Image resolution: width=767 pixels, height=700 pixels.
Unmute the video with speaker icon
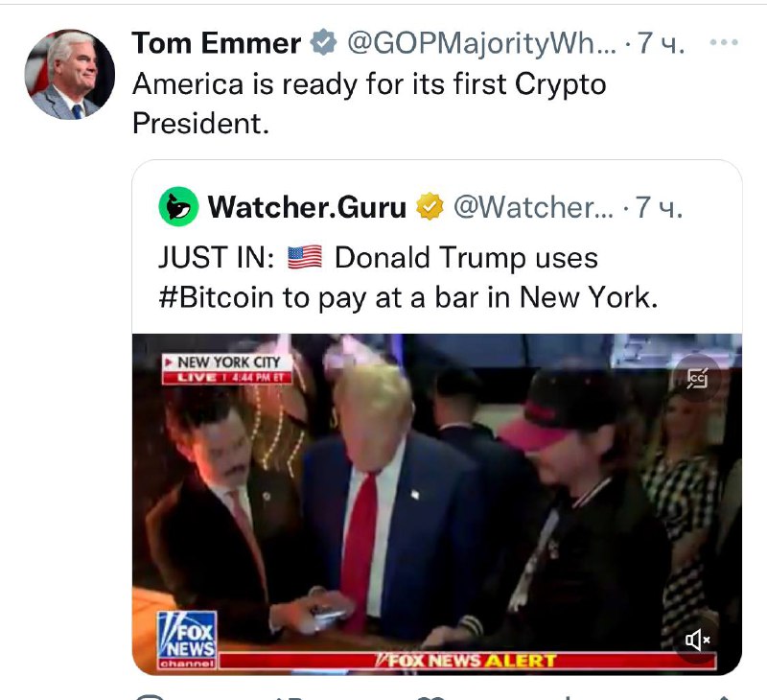point(697,640)
